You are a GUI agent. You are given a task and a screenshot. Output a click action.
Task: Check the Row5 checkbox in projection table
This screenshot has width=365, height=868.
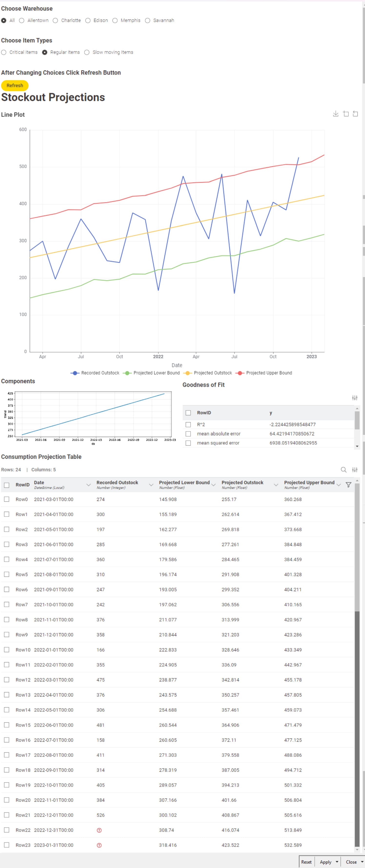[6, 574]
